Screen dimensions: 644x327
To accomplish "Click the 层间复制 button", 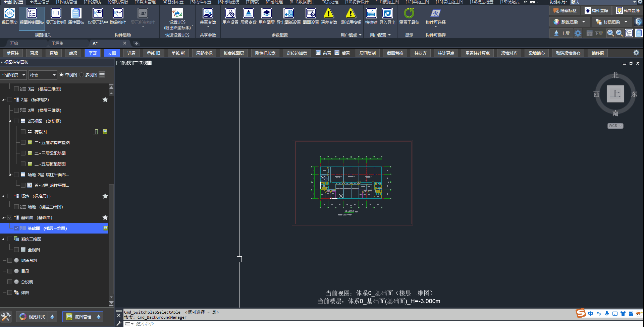I will pos(367,53).
